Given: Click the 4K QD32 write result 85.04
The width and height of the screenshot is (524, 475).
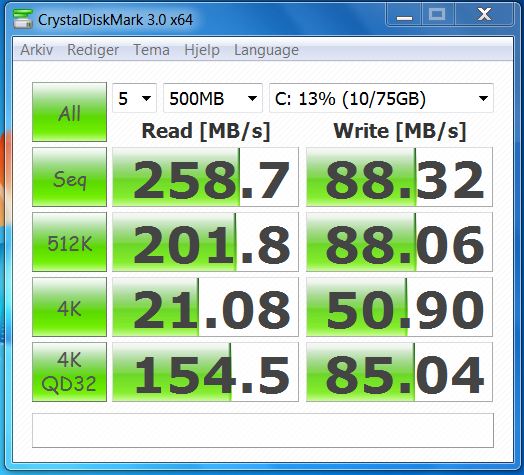Looking at the screenshot, I should click(x=399, y=371).
